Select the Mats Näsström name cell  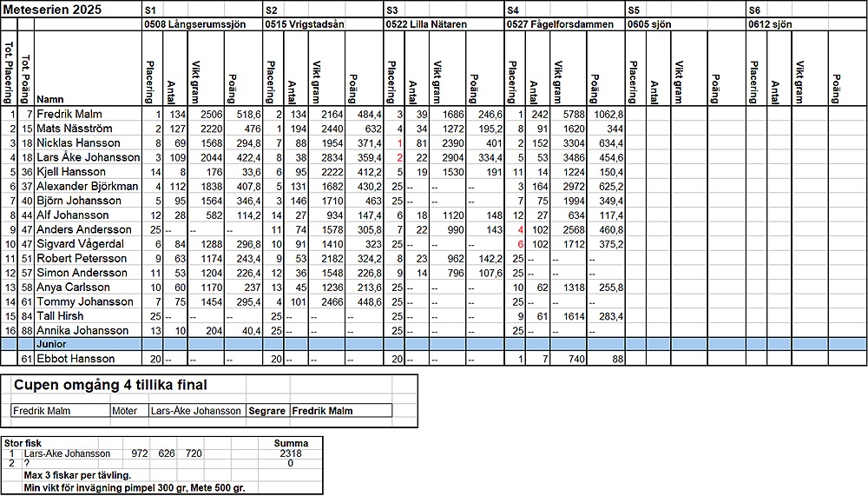76,129
